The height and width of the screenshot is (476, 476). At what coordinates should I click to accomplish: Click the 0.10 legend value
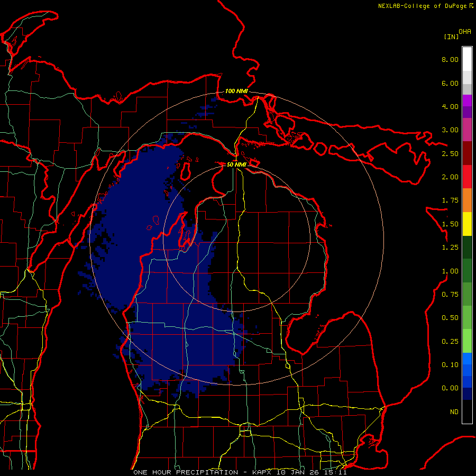(450, 365)
